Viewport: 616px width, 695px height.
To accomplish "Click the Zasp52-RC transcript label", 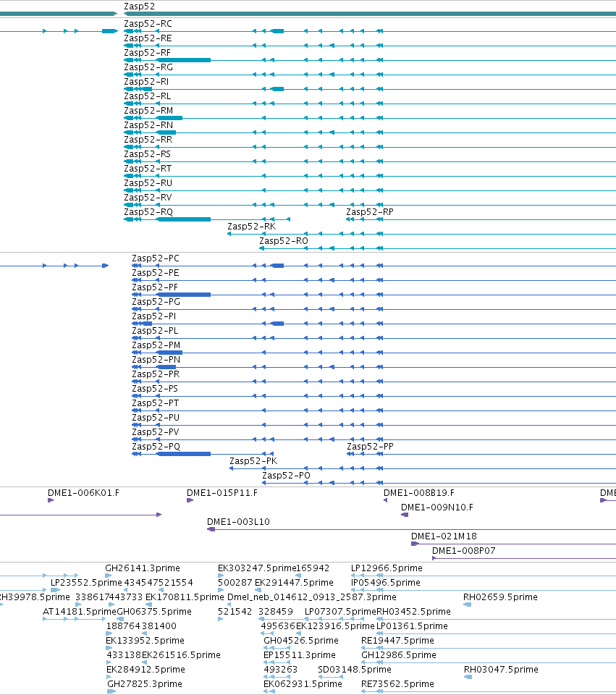I will [148, 23].
